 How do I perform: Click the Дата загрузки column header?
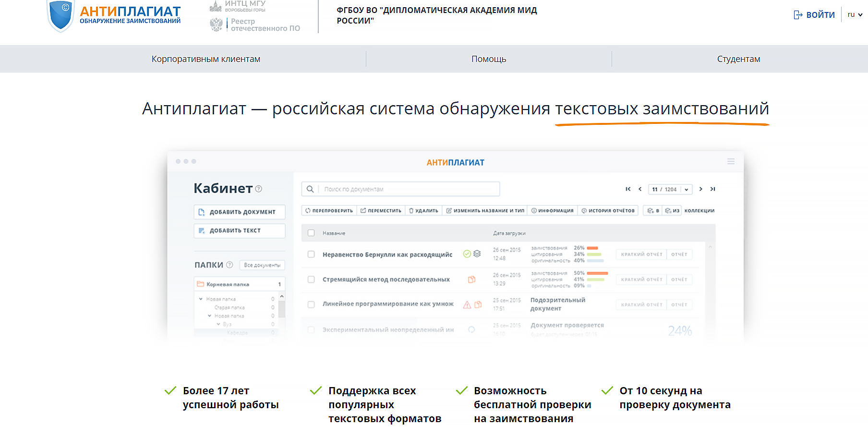(509, 233)
